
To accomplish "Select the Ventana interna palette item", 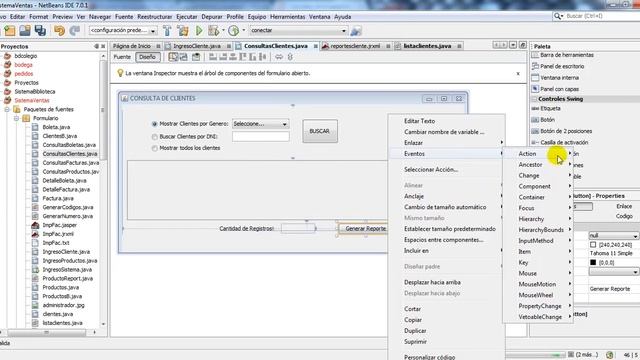I will [559, 78].
